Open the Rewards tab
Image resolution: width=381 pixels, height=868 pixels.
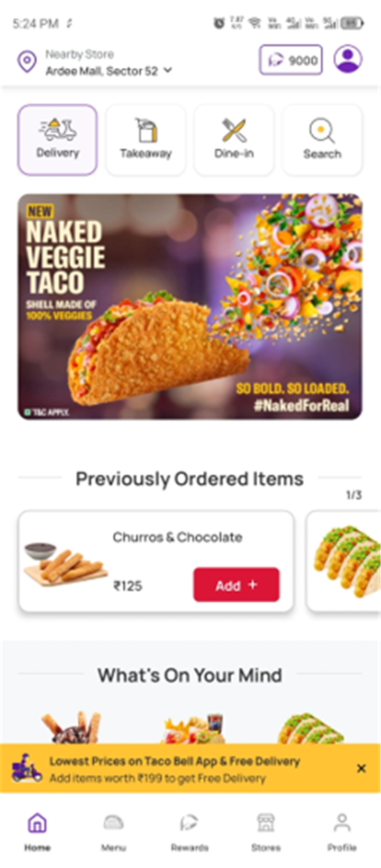[189, 832]
